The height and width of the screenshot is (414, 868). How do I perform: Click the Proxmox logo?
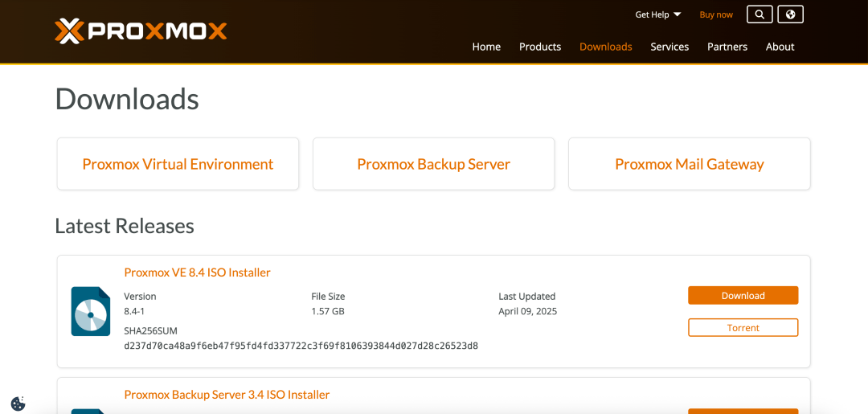(141, 31)
